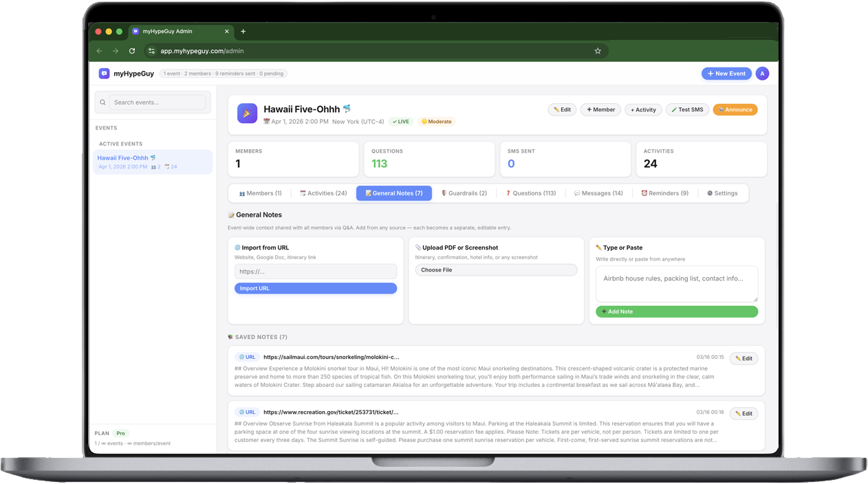
Task: Click the Hawaii Five-Ohhh event icon
Action: click(247, 113)
